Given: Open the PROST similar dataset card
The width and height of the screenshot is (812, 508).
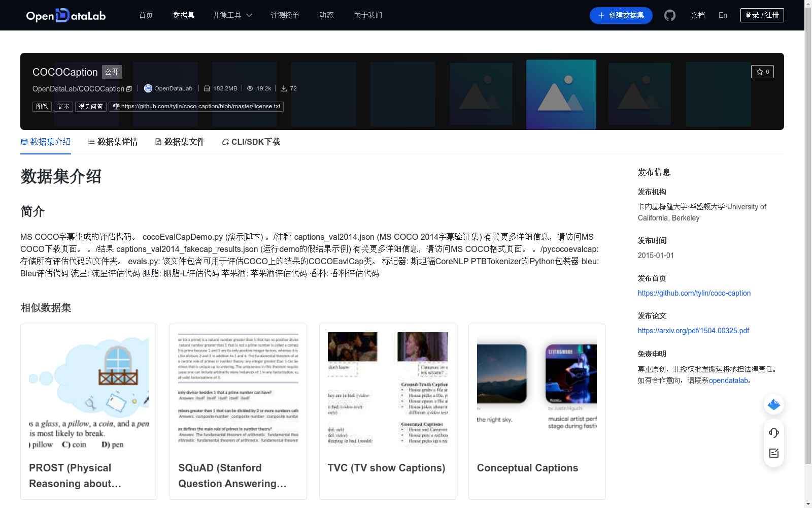Looking at the screenshot, I should [89, 411].
